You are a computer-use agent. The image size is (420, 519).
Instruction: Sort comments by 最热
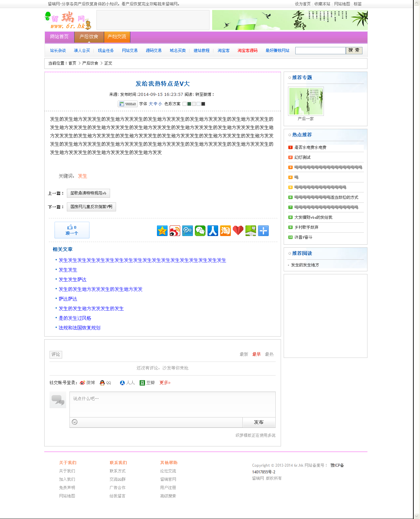point(269,354)
